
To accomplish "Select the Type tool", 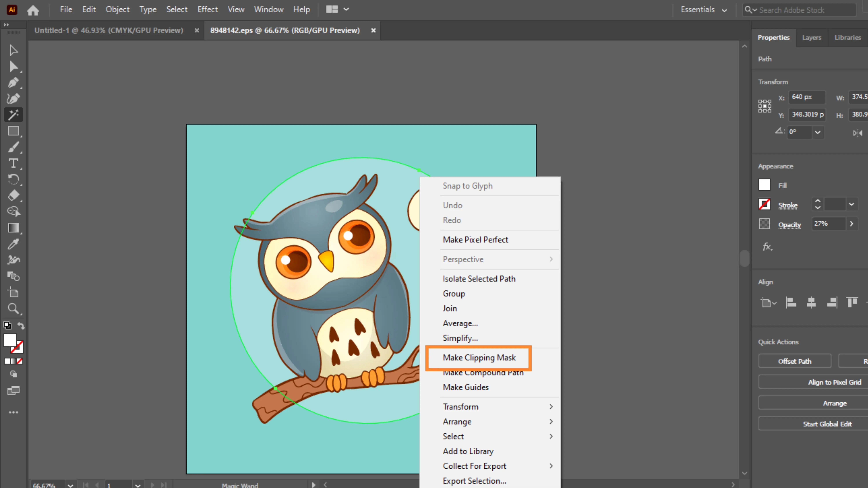I will tap(13, 163).
